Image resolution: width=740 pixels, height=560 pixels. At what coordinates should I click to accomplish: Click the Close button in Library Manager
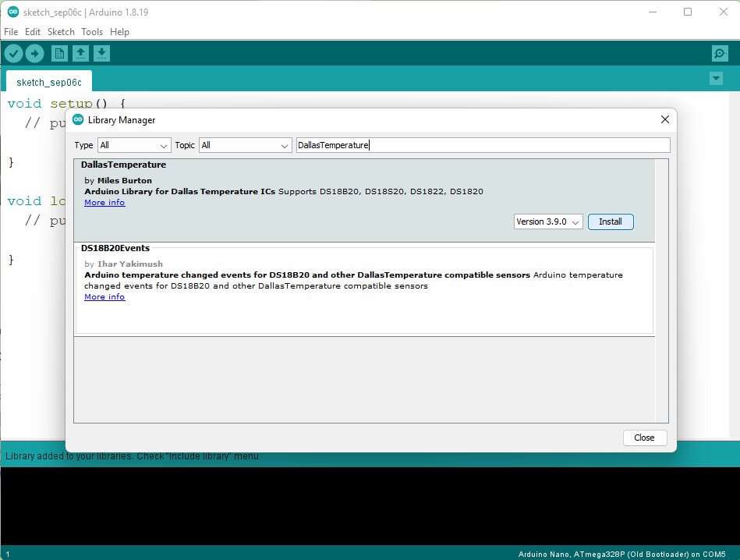pos(644,438)
